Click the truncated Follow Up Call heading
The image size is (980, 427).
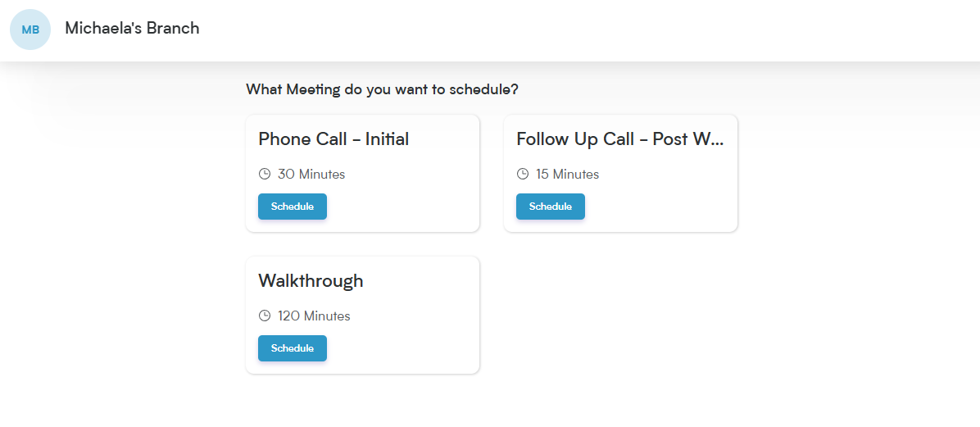[x=620, y=139]
